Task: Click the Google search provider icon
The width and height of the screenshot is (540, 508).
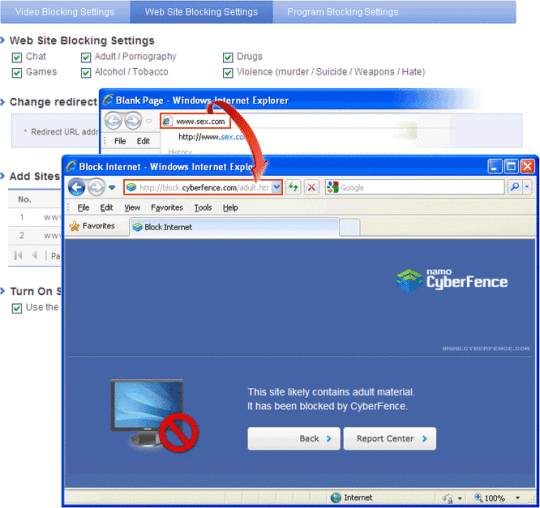Action: 333,187
